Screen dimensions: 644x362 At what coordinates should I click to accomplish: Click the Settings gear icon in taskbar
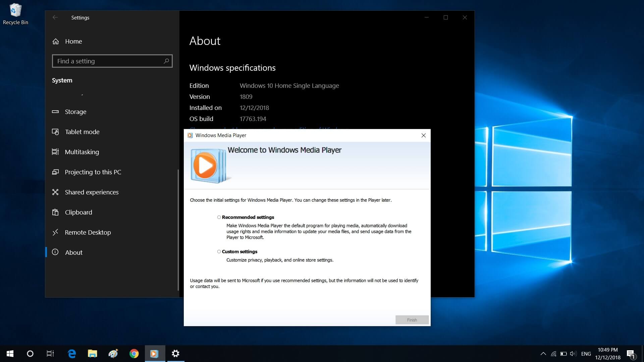[x=175, y=353]
